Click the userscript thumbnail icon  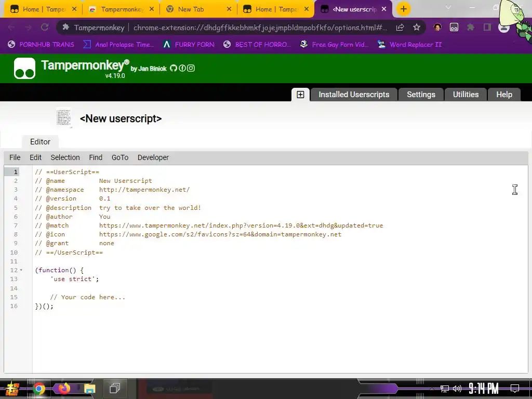[x=64, y=118]
